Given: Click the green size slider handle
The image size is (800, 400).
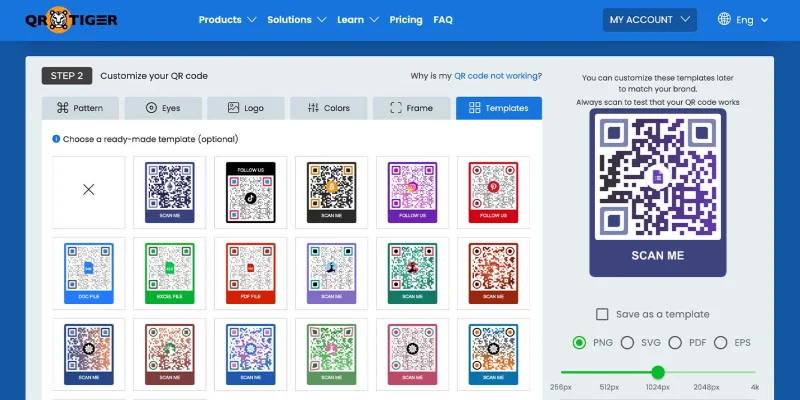Looking at the screenshot, I should 658,372.
